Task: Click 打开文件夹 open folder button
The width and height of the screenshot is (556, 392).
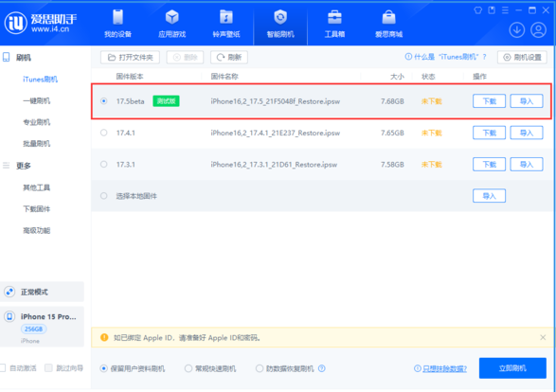Action: click(130, 58)
